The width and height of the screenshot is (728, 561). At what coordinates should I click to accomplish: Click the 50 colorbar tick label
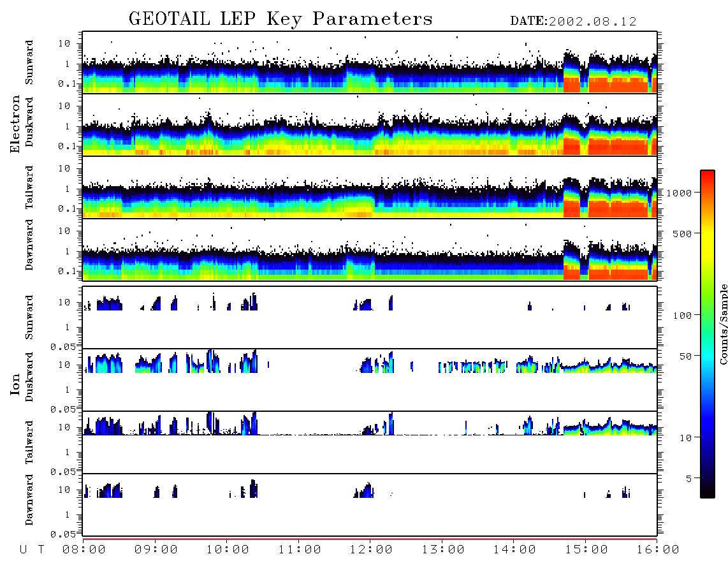point(686,356)
